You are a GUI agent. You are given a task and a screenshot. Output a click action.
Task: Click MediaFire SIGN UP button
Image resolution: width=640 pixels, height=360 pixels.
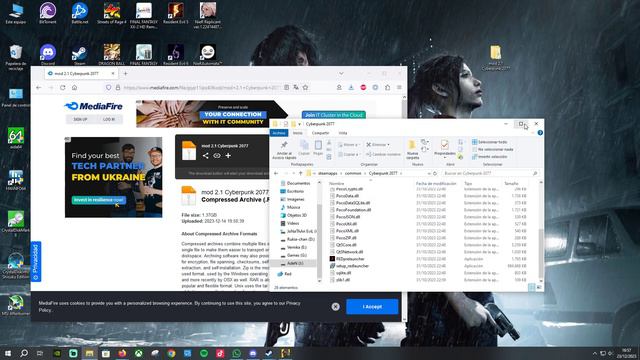(x=80, y=119)
